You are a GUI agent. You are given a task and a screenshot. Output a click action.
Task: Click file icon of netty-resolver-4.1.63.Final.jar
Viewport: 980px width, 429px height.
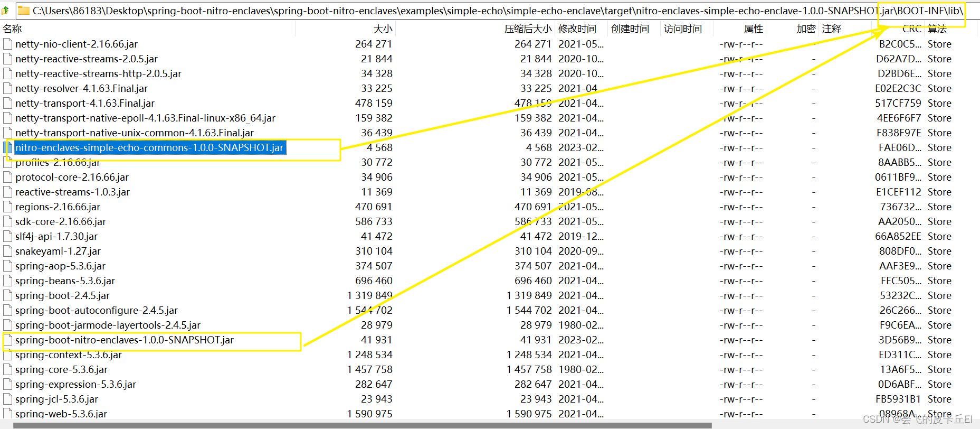[x=7, y=88]
